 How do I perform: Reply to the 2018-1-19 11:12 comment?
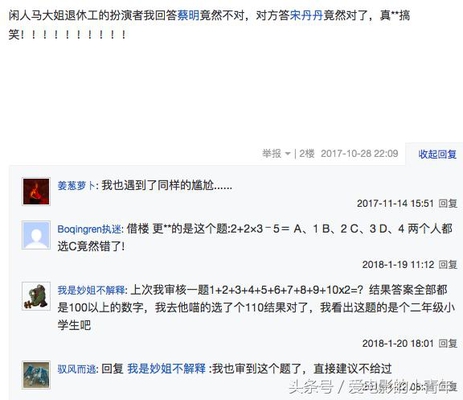448,264
